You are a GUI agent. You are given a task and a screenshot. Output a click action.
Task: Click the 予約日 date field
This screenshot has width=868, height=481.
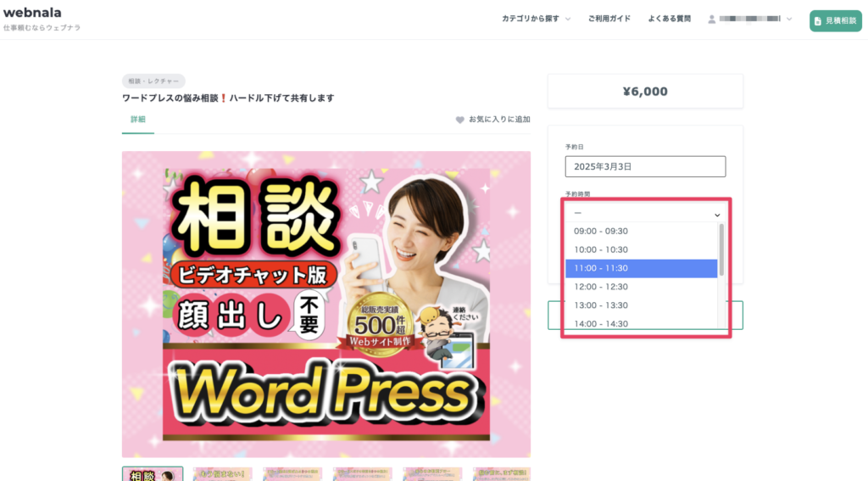click(x=645, y=166)
